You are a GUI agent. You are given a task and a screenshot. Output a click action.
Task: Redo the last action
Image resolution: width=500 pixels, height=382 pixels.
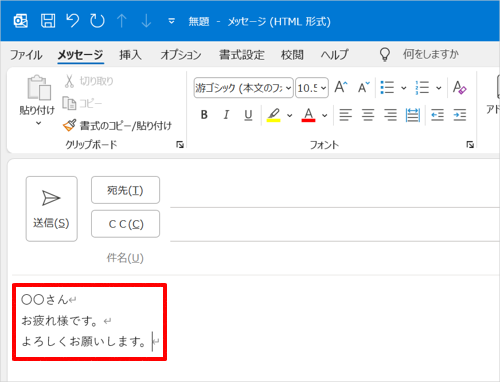pyautogui.click(x=97, y=21)
